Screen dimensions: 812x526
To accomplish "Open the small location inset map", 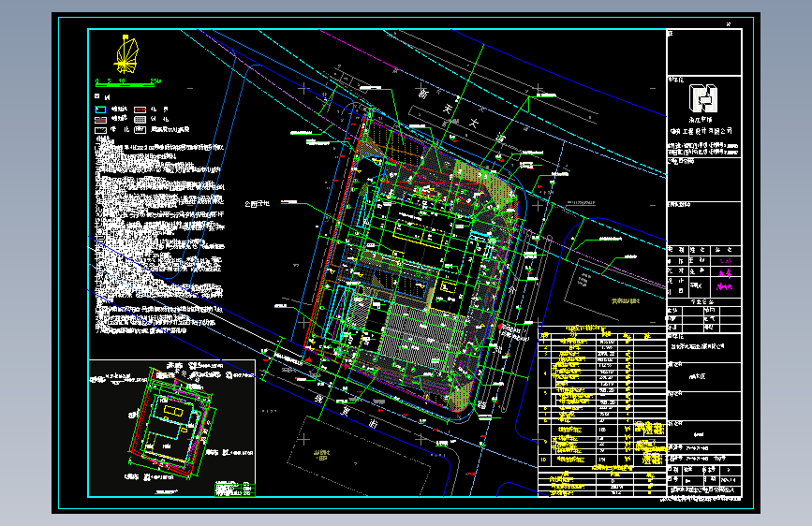I will pyautogui.click(x=172, y=428).
